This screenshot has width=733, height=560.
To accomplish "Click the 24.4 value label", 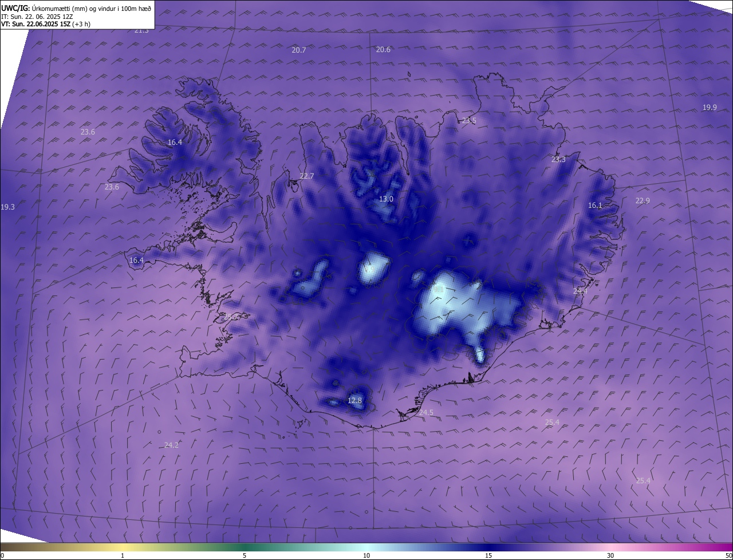I will tap(580, 291).
